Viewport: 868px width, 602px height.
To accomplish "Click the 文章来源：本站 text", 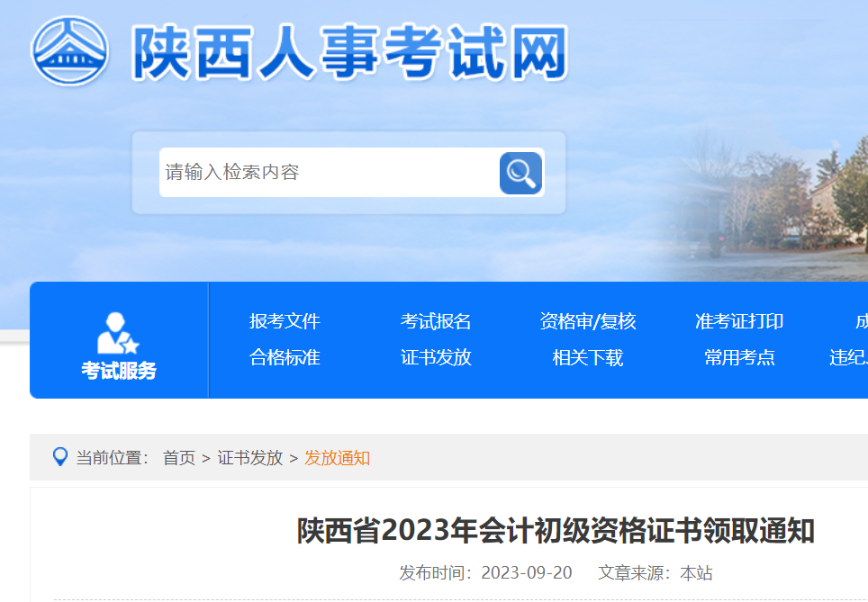I will pos(655,572).
